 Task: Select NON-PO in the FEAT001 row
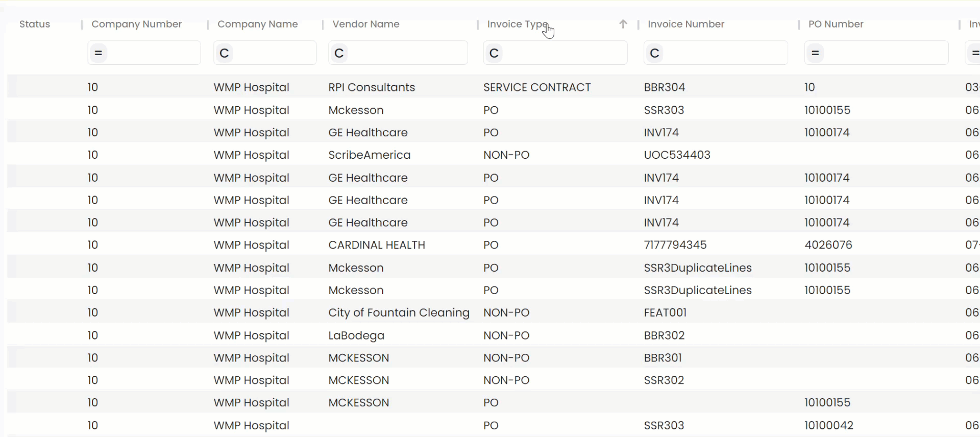click(x=506, y=312)
